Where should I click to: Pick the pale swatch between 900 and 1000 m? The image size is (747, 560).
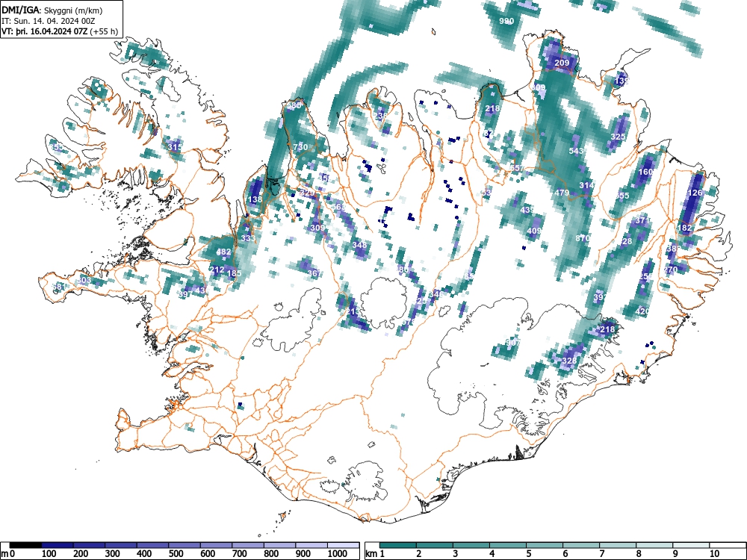point(311,545)
